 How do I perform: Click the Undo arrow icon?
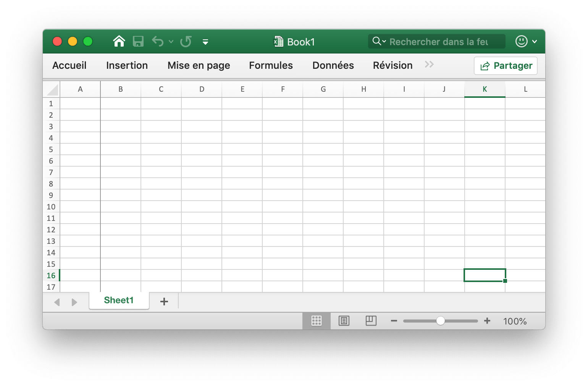157,41
